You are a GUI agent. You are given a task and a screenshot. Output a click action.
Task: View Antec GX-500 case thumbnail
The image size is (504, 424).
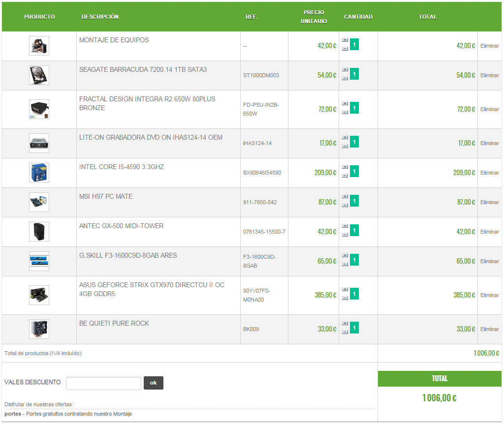point(39,232)
